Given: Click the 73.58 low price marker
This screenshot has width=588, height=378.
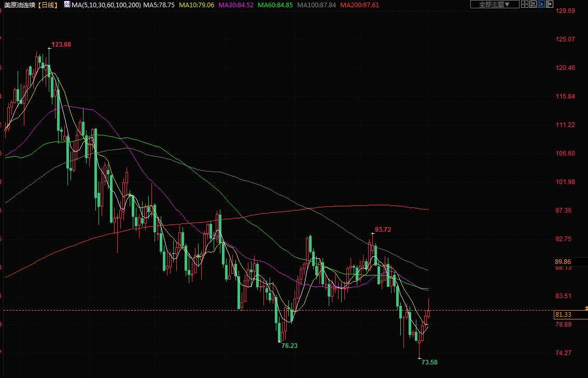Looking at the screenshot, I should (x=428, y=362).
